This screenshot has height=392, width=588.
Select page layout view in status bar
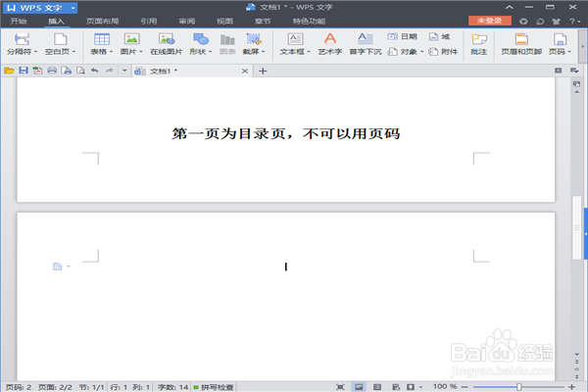pos(359,387)
